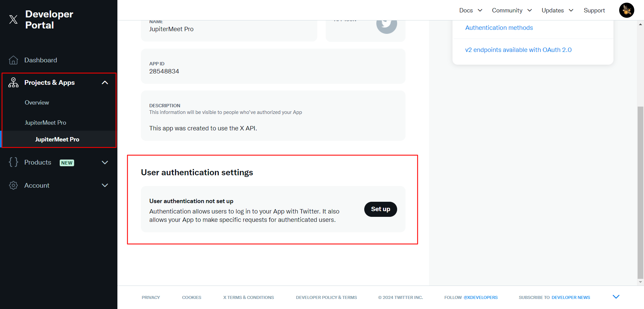Click the Products curly braces icon

click(x=13, y=162)
